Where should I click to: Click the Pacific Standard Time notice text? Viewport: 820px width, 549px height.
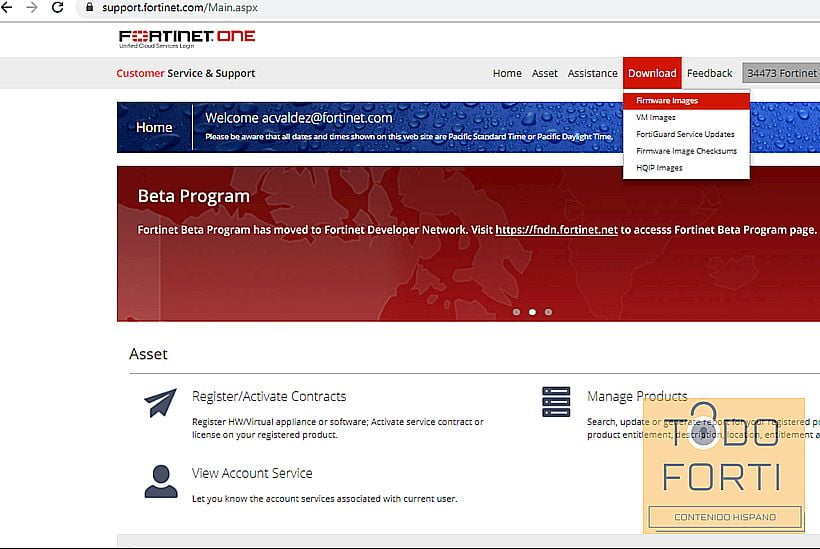click(408, 136)
